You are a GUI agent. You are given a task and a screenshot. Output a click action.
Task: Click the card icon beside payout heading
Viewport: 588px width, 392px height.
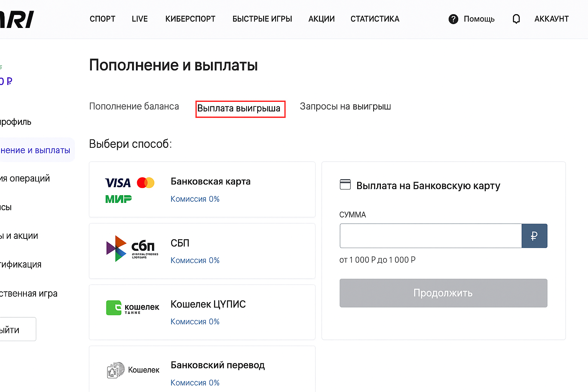click(x=345, y=185)
